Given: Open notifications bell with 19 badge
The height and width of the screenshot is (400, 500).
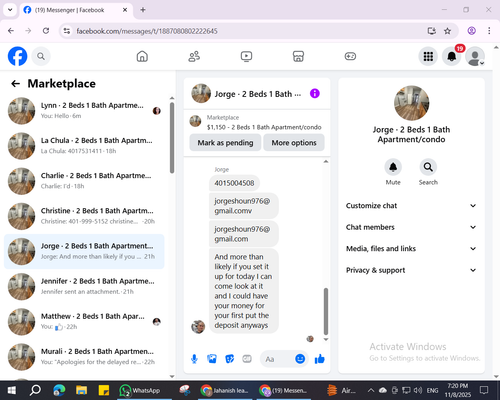Looking at the screenshot, I should [452, 56].
